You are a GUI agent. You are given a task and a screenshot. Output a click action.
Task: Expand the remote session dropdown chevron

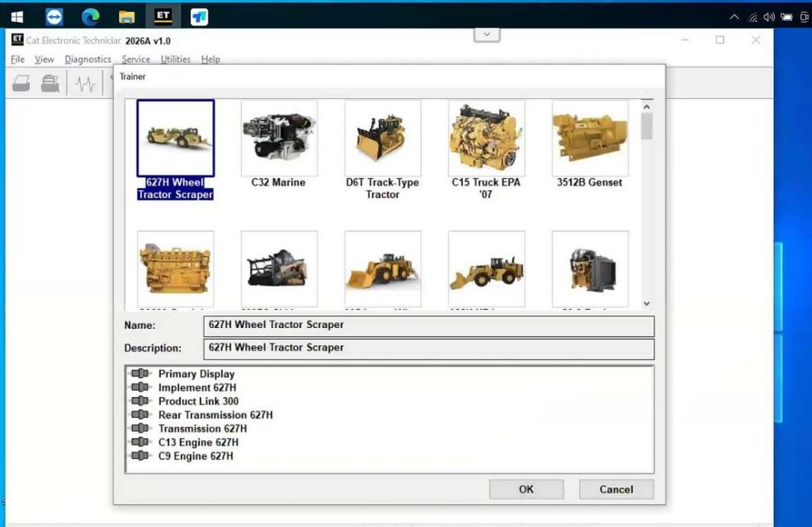click(x=487, y=35)
